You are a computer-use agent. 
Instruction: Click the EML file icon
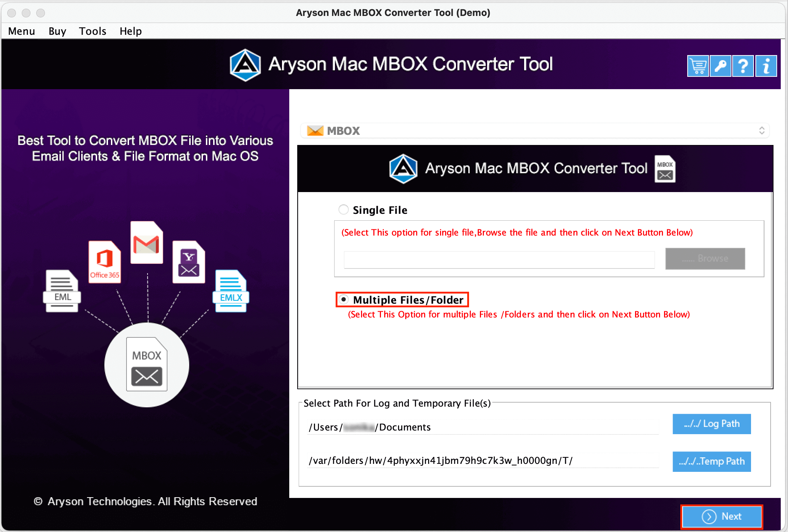pos(62,291)
